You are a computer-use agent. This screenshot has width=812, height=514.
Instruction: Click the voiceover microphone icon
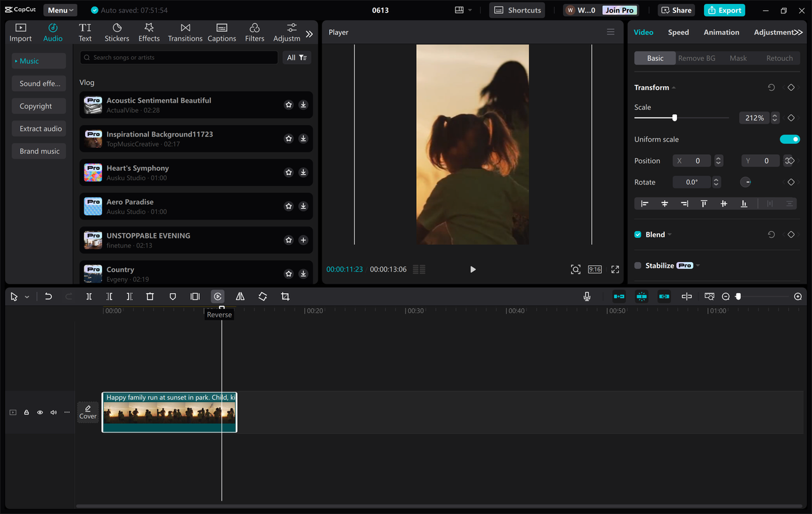587,296
